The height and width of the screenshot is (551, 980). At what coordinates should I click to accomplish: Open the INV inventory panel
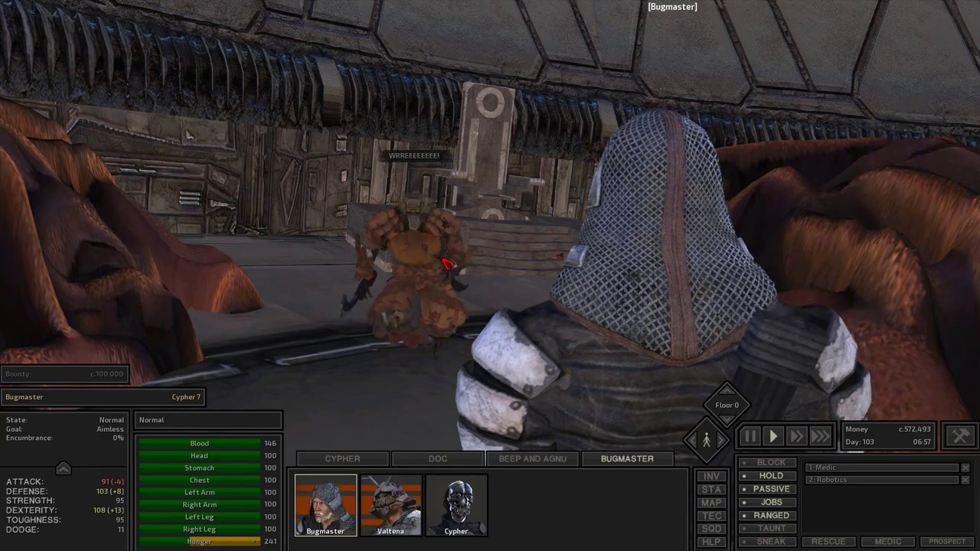click(x=711, y=476)
